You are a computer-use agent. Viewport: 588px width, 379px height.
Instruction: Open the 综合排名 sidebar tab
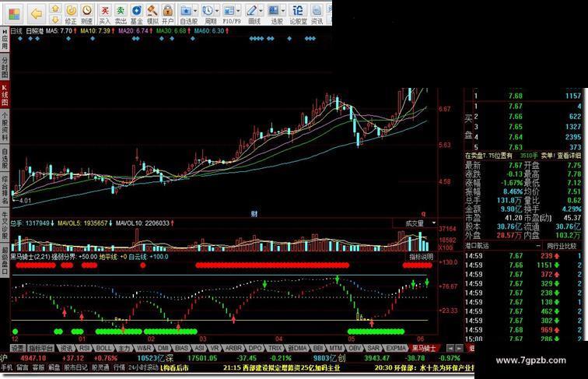click(5, 190)
